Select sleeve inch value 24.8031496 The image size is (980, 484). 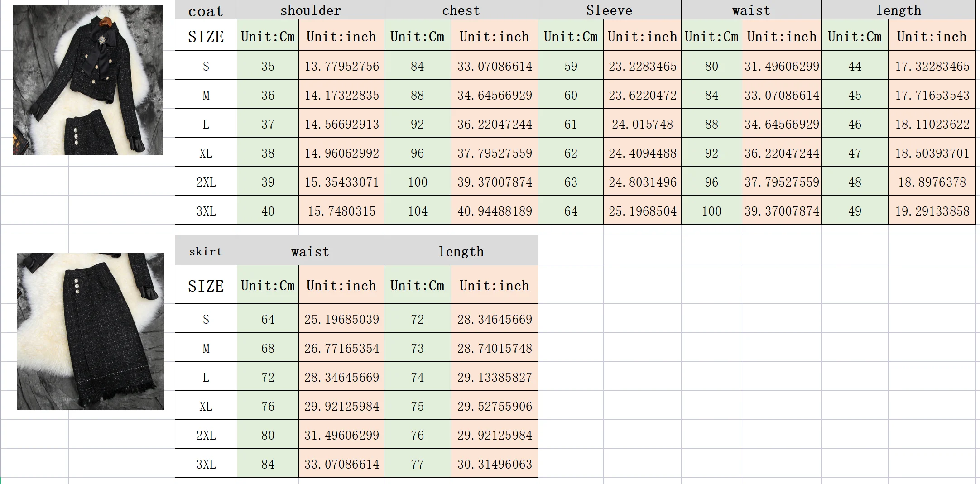click(642, 182)
